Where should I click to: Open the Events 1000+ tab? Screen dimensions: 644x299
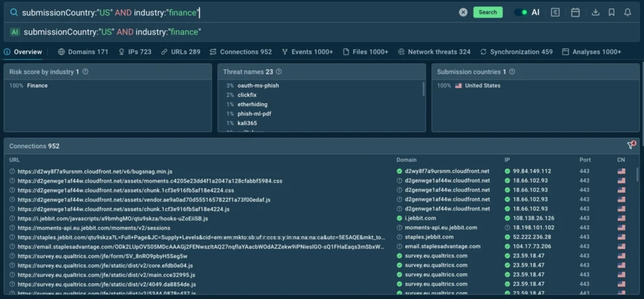pyautogui.click(x=308, y=52)
